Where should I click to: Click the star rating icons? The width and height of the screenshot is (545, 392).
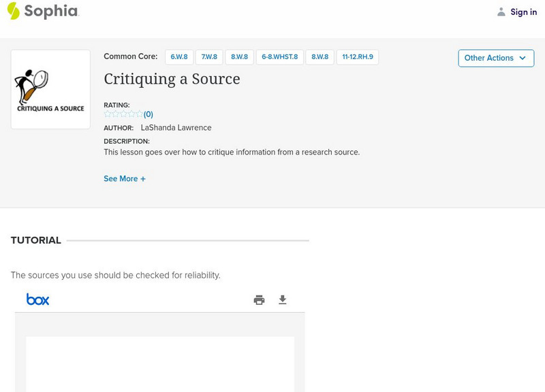pos(123,114)
